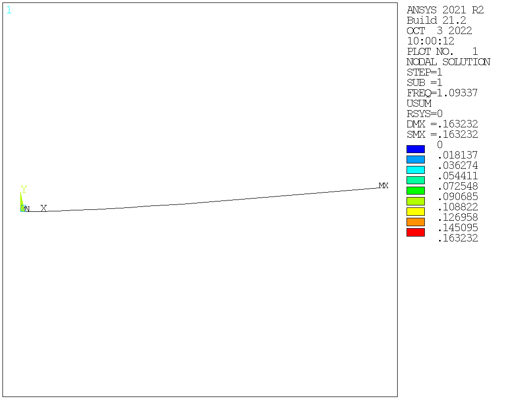The width and height of the screenshot is (532, 400).
Task: Click the yellow-green legend swatch
Action: click(x=415, y=201)
